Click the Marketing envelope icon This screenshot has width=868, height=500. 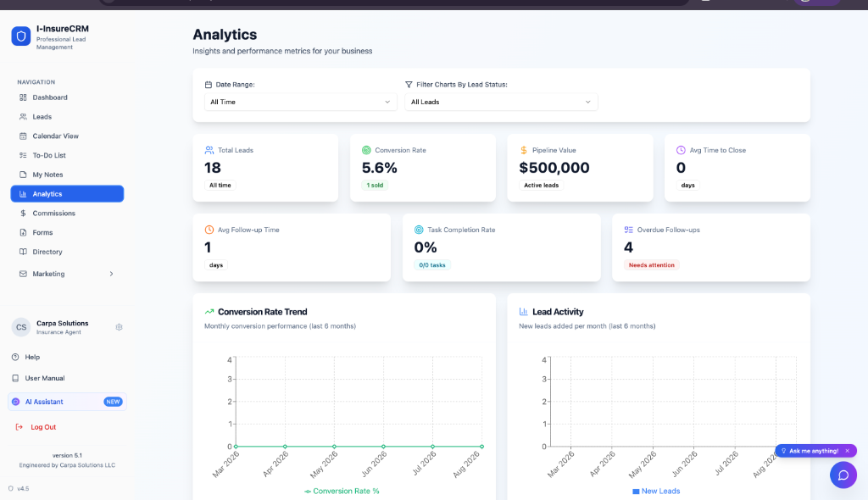[23, 274]
